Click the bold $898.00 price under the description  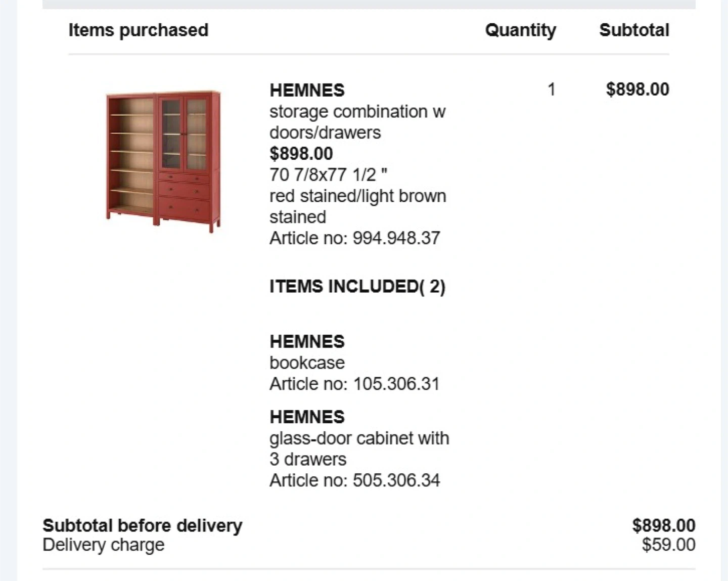point(301,153)
